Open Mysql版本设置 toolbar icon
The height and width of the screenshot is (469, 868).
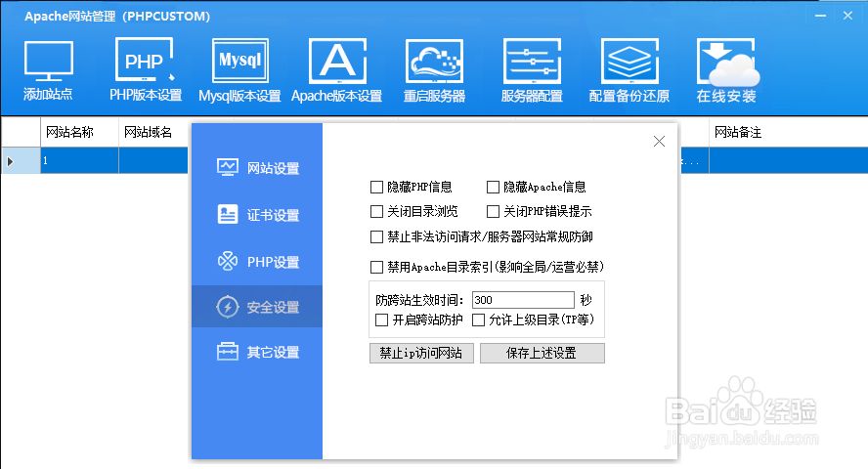[240, 61]
